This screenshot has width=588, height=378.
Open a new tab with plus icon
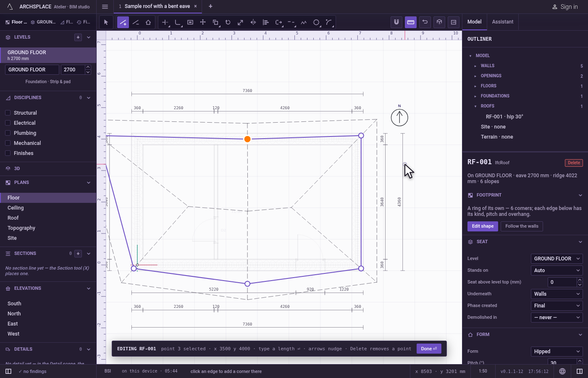pos(210,6)
